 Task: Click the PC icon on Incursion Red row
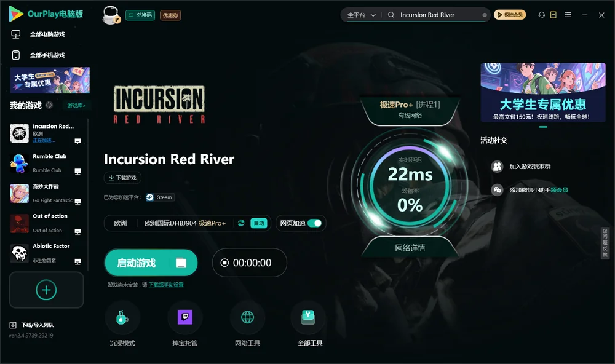point(77,141)
